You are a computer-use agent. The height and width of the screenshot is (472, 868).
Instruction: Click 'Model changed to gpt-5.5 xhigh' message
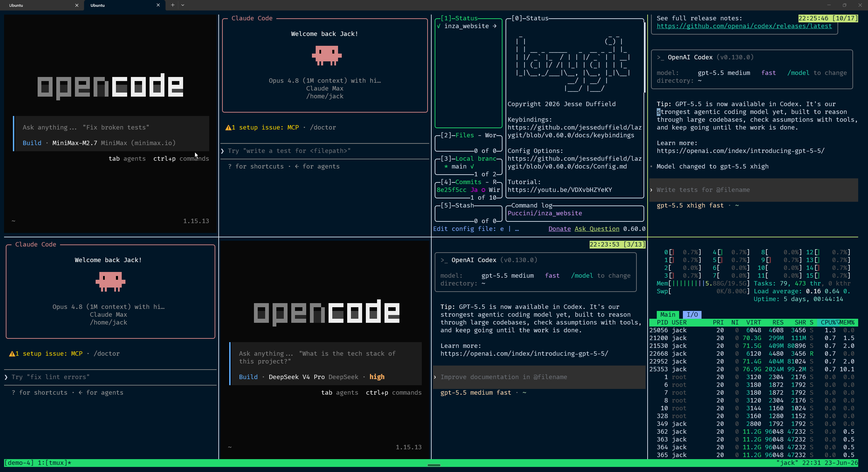click(712, 166)
